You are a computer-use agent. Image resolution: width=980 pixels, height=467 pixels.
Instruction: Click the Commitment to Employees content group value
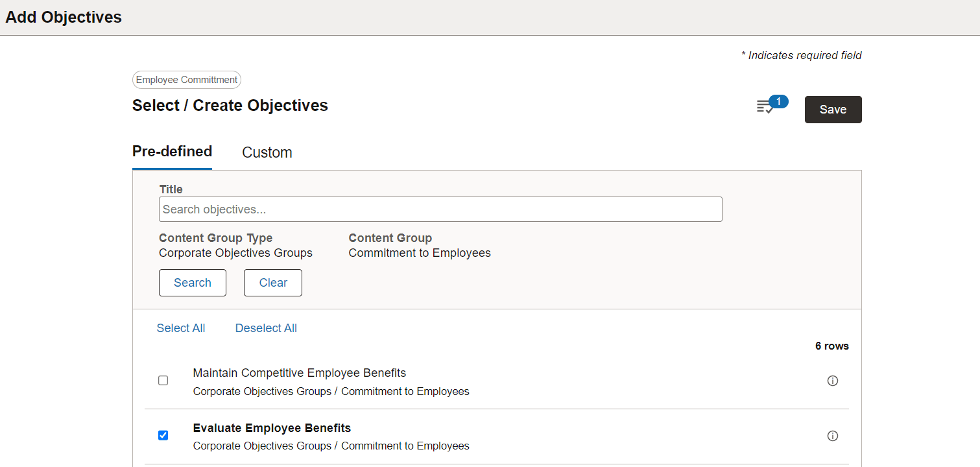pyautogui.click(x=419, y=252)
